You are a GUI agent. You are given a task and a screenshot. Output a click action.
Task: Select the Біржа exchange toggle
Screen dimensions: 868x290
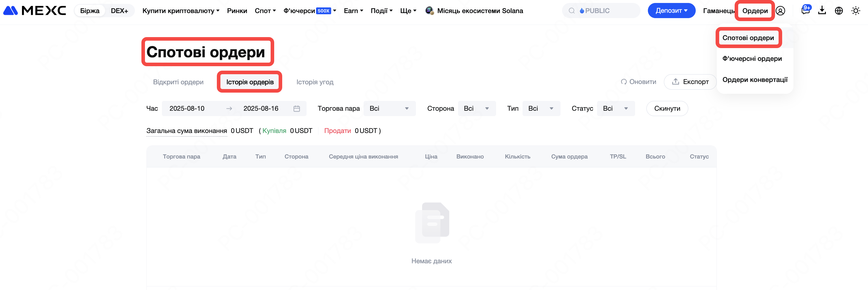click(x=90, y=11)
